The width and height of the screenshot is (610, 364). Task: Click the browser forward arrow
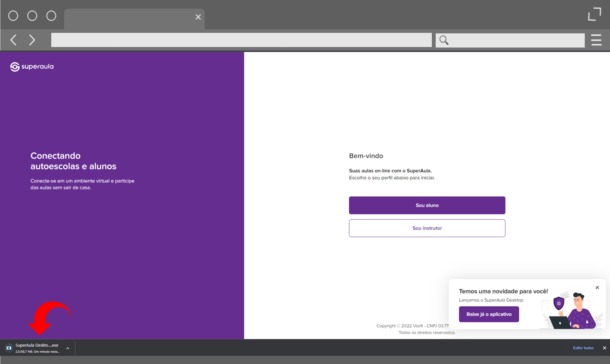tap(32, 40)
